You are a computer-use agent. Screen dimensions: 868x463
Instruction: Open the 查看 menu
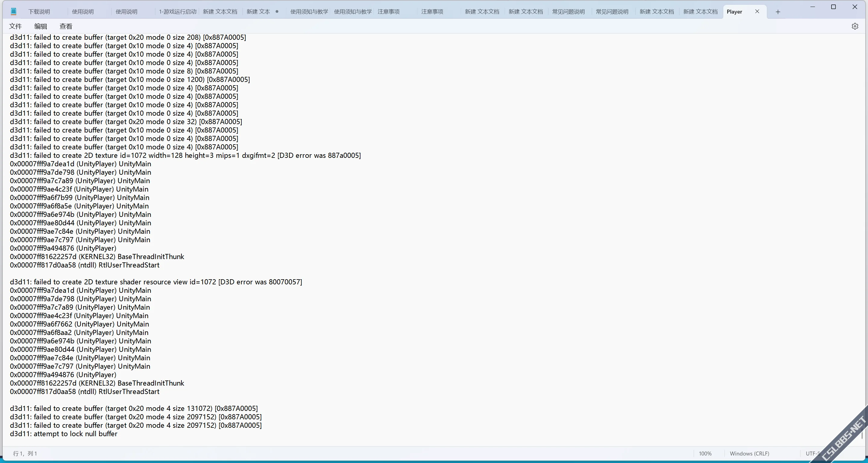(x=66, y=26)
